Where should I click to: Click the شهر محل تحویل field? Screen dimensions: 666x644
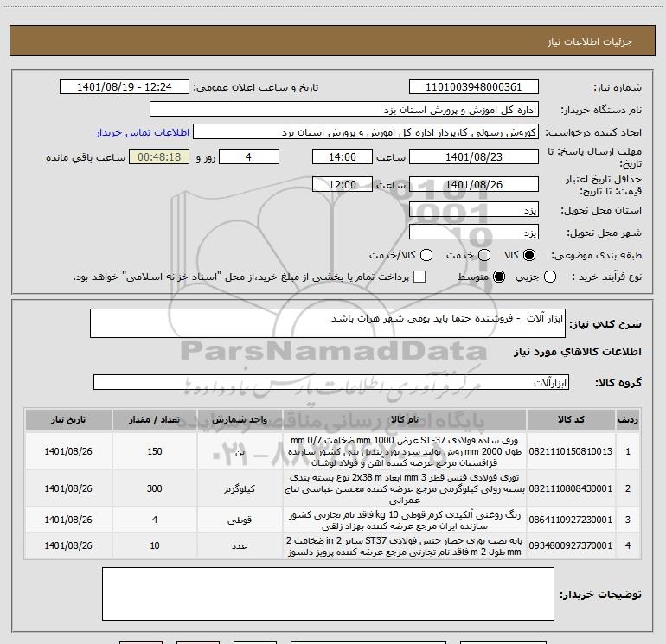pos(474,233)
